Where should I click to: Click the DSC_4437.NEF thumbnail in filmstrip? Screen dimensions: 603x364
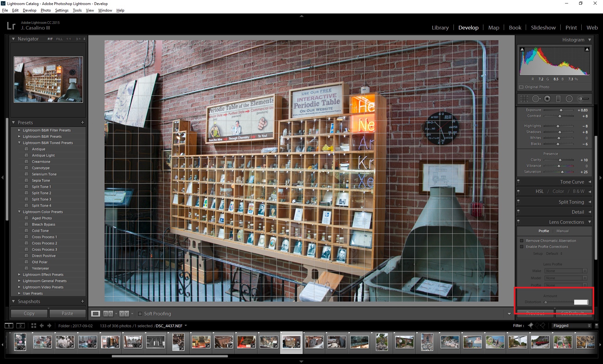pos(291,342)
